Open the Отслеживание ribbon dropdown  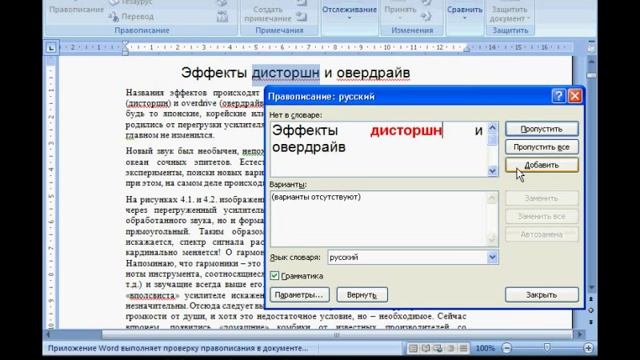(349, 12)
